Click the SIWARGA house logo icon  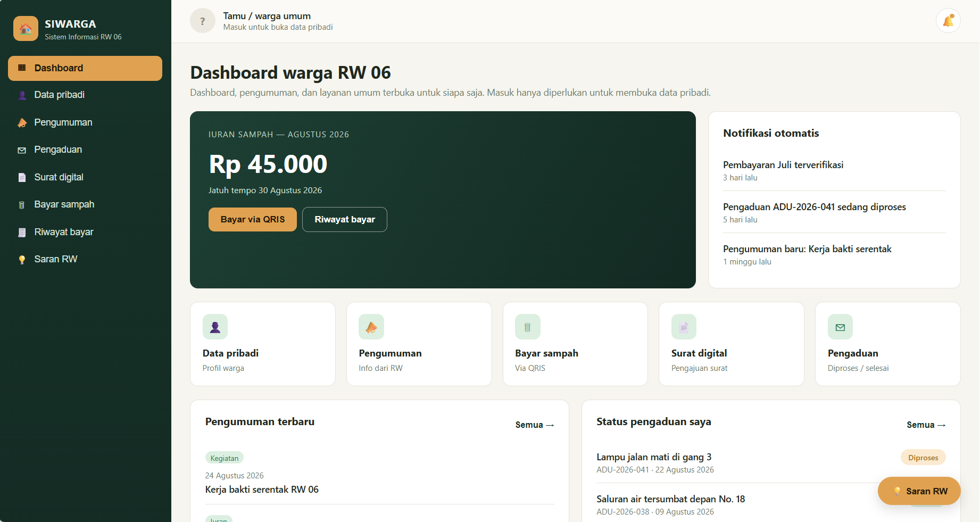(x=26, y=29)
